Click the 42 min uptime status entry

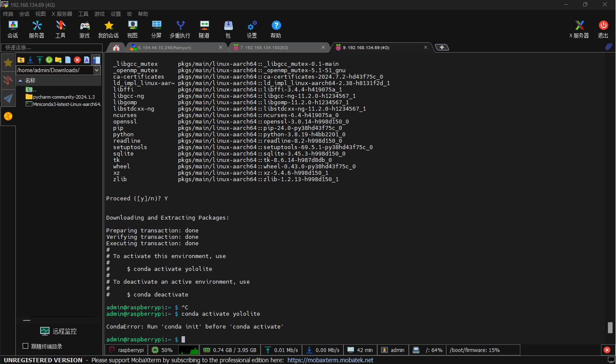(x=360, y=350)
